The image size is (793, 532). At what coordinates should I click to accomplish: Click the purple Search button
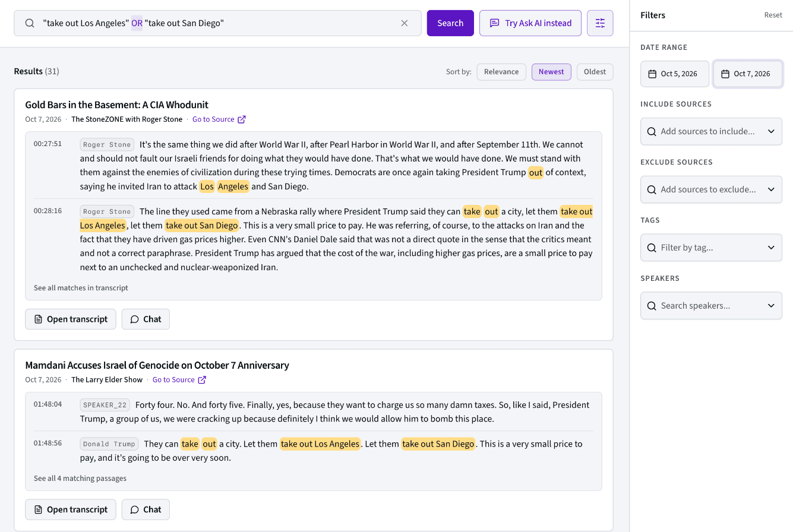point(450,23)
